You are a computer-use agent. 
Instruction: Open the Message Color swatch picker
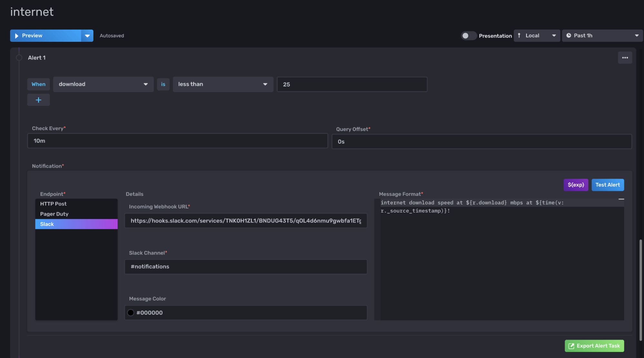tap(130, 312)
